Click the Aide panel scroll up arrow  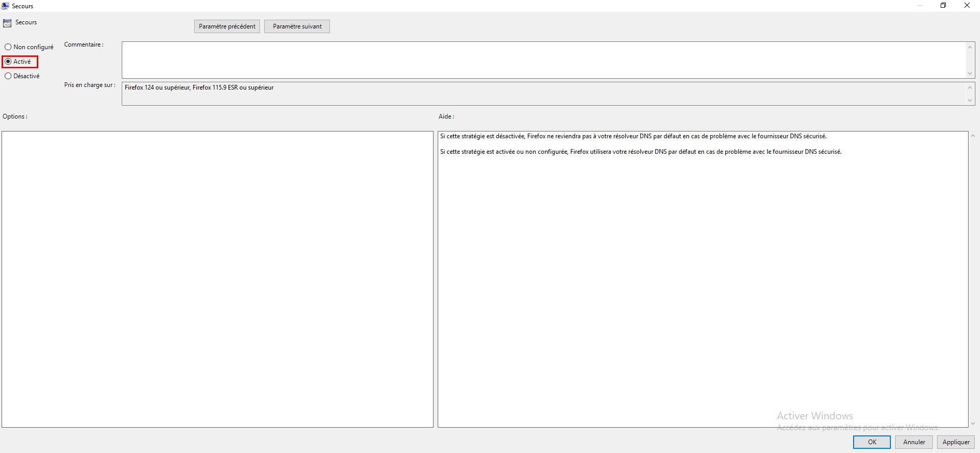(973, 136)
